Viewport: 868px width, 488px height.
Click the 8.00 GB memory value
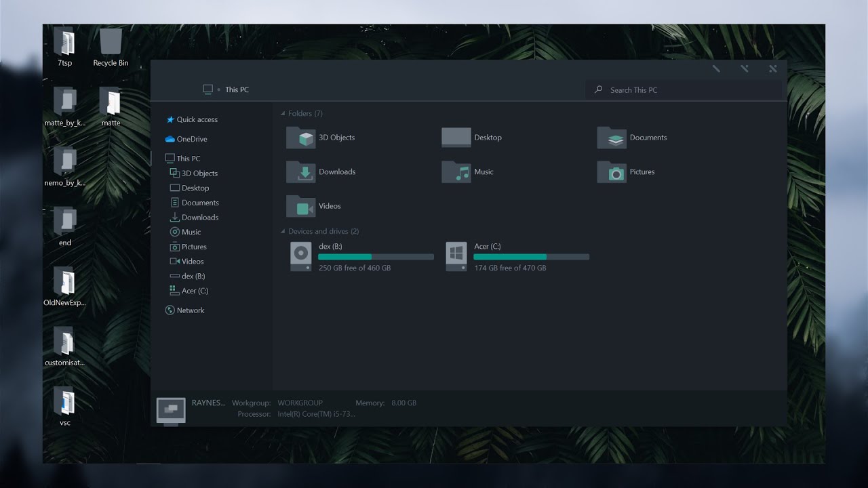point(404,403)
